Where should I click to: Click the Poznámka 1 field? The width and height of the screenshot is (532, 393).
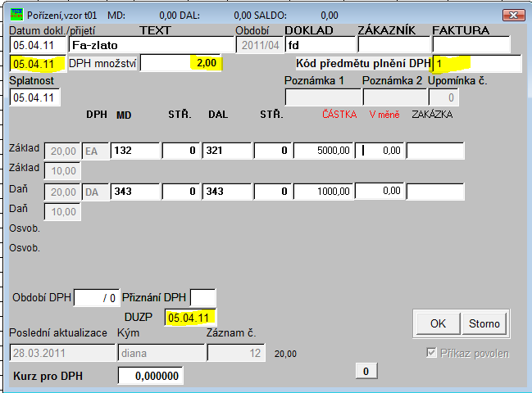(323, 97)
